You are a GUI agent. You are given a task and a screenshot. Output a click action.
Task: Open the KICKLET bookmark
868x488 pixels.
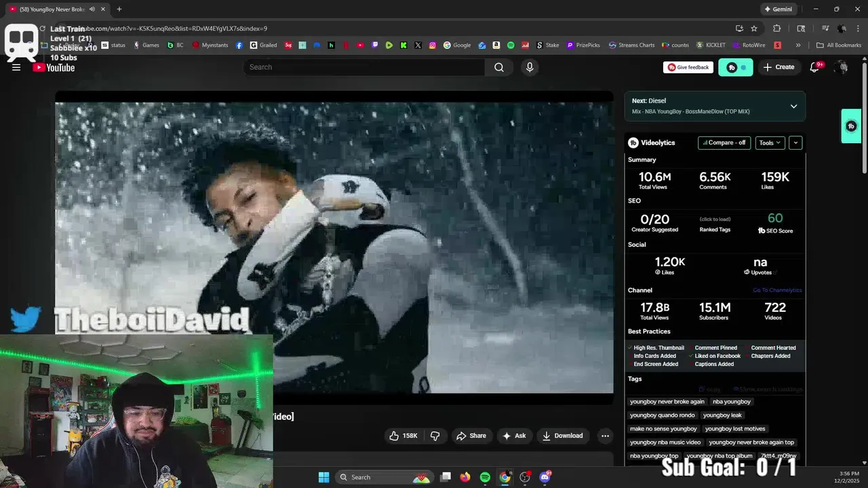(x=711, y=45)
